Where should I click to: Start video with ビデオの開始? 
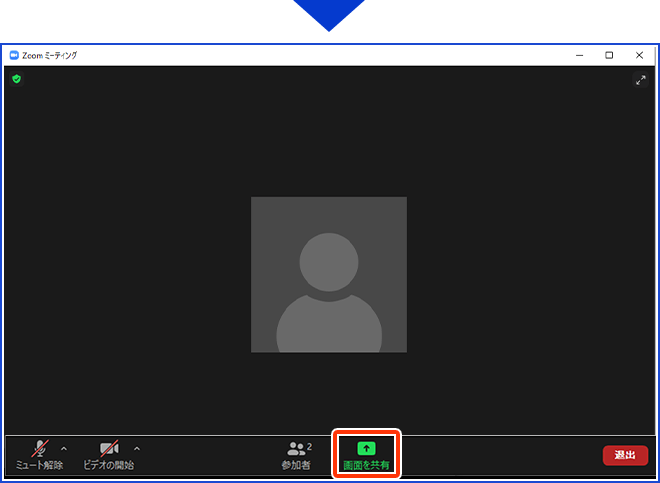pyautogui.click(x=109, y=455)
